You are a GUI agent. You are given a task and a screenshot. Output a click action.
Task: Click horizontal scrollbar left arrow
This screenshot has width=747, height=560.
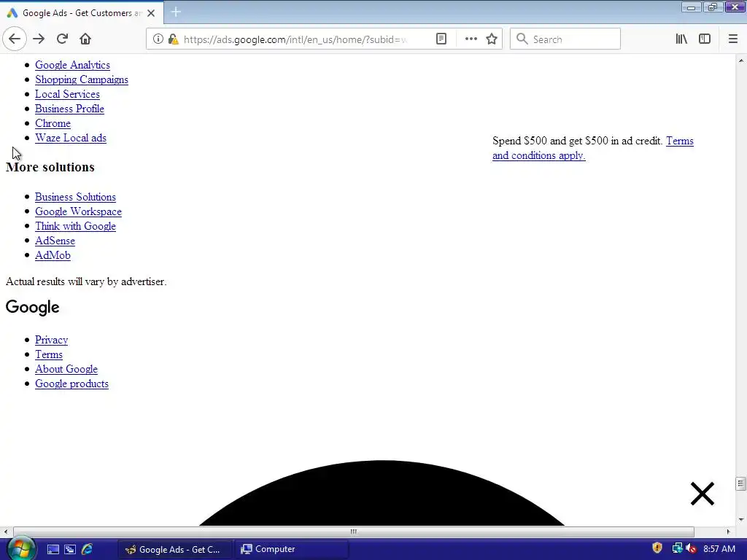point(6,532)
